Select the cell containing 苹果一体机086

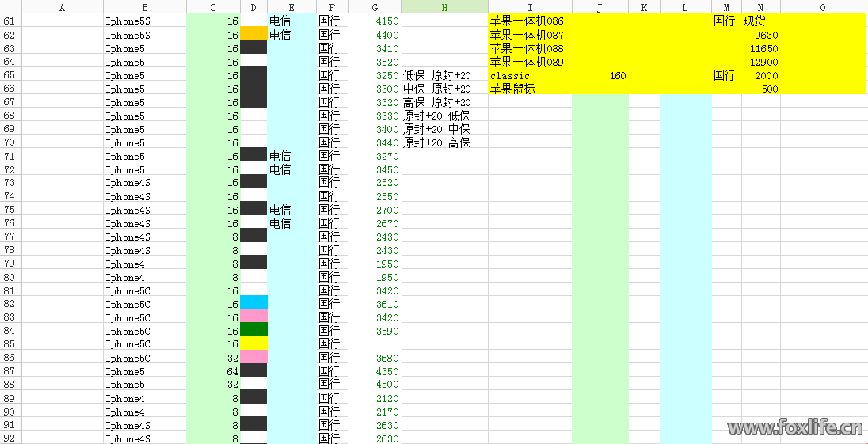(528, 21)
